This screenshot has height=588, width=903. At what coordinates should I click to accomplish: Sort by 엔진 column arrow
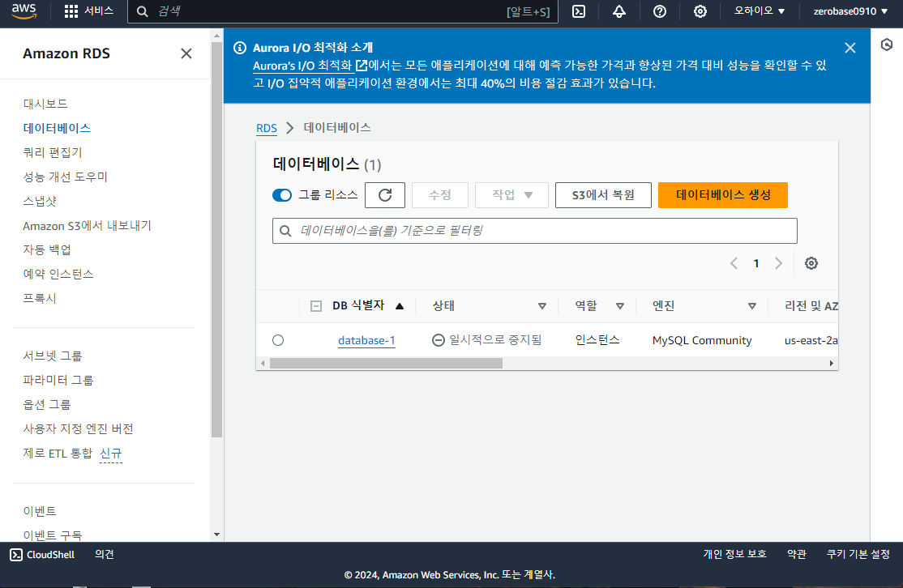pos(752,306)
